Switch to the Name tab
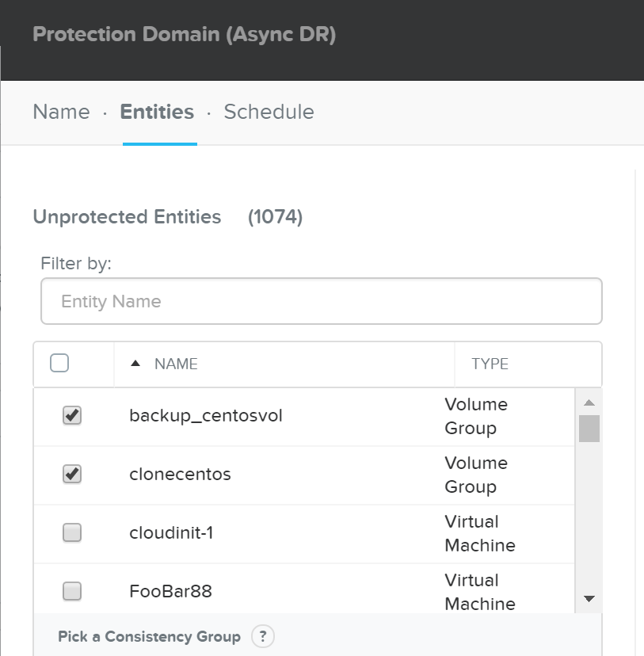 tap(61, 112)
